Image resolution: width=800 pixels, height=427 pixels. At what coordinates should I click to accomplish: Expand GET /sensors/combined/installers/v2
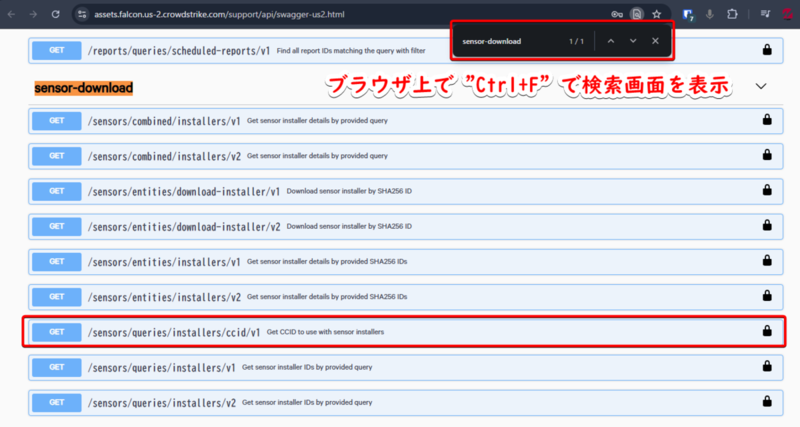click(x=406, y=156)
